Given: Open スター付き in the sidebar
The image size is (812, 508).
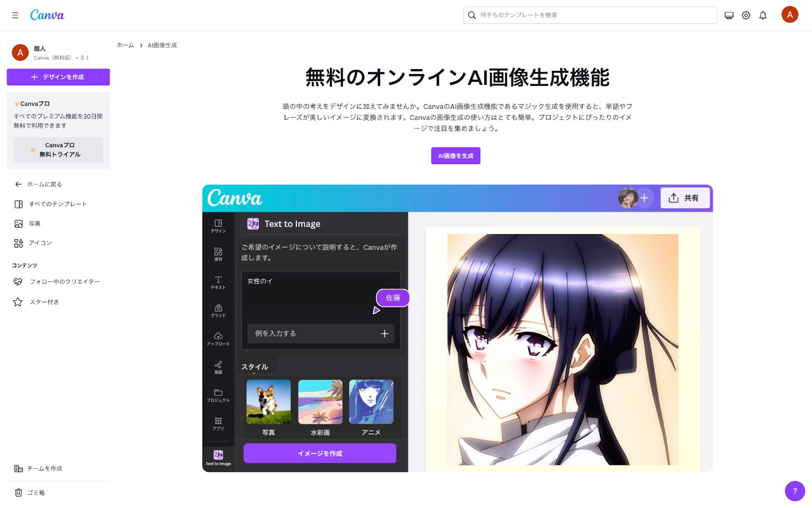Looking at the screenshot, I should [44, 302].
